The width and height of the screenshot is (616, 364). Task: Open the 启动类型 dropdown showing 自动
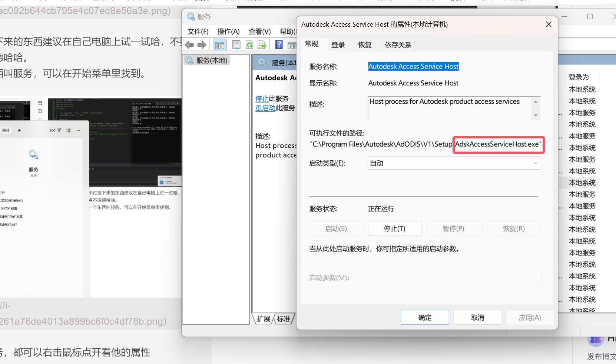coord(454,163)
